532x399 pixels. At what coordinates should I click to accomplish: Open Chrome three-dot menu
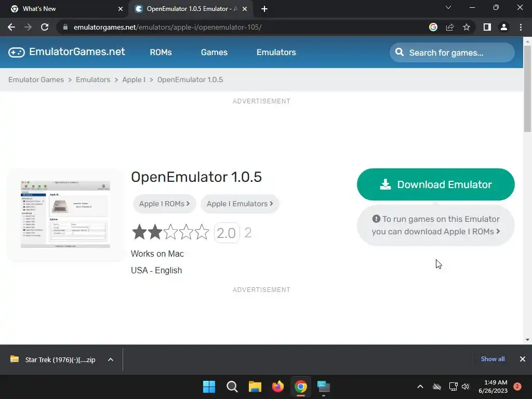click(521, 27)
